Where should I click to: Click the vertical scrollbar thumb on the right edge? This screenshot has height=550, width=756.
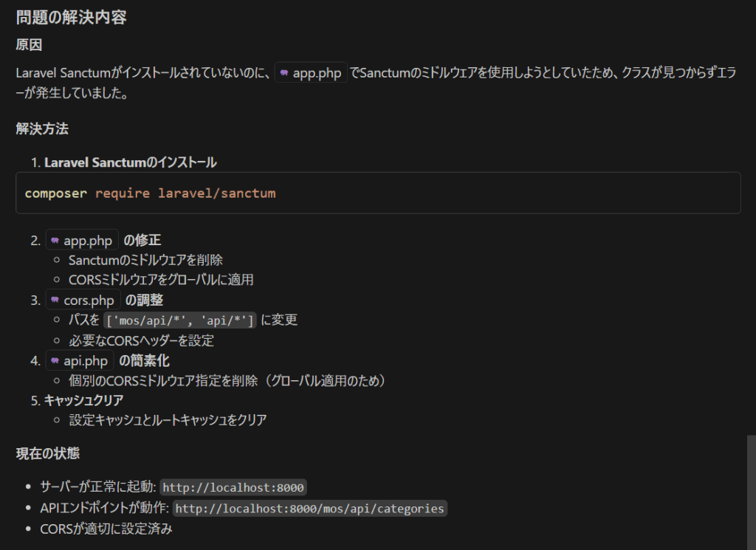(x=751, y=491)
